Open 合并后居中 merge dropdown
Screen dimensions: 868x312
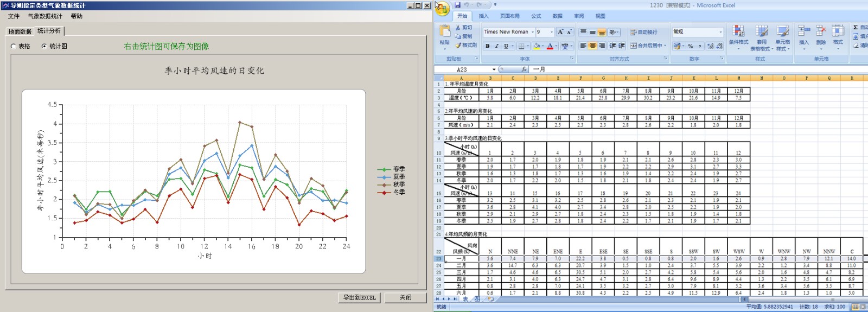666,46
